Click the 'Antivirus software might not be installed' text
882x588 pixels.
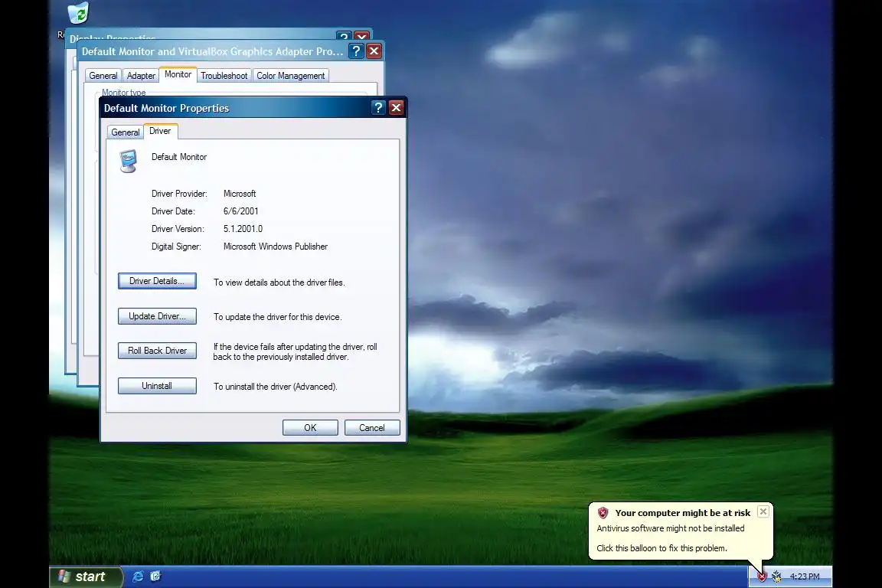click(x=671, y=528)
